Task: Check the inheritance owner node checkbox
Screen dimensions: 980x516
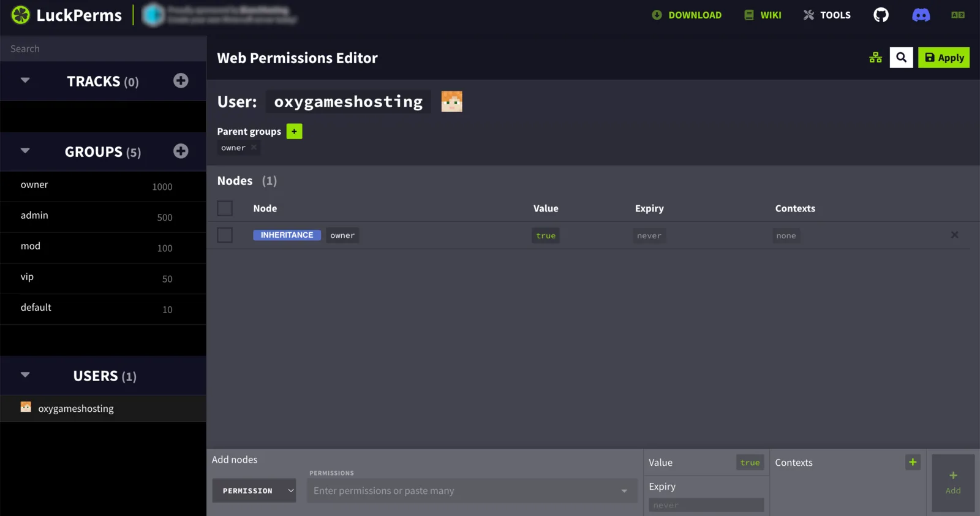Action: 225,235
